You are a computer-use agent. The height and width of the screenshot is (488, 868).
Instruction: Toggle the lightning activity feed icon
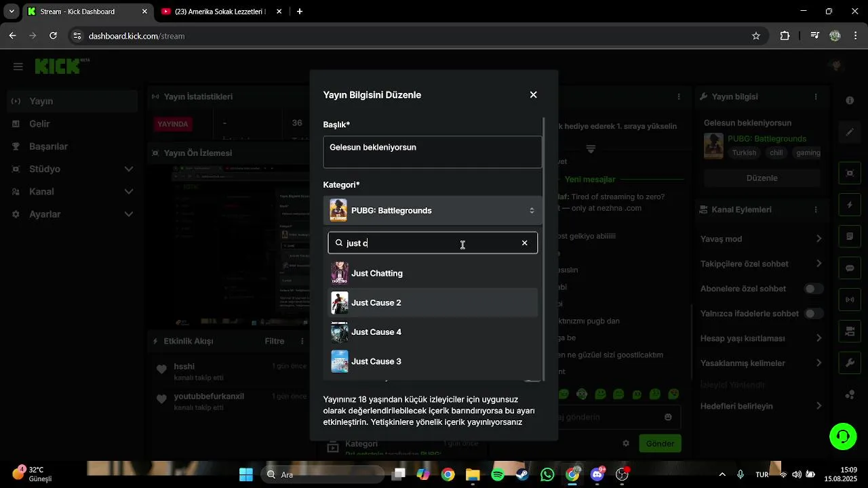[850, 205]
